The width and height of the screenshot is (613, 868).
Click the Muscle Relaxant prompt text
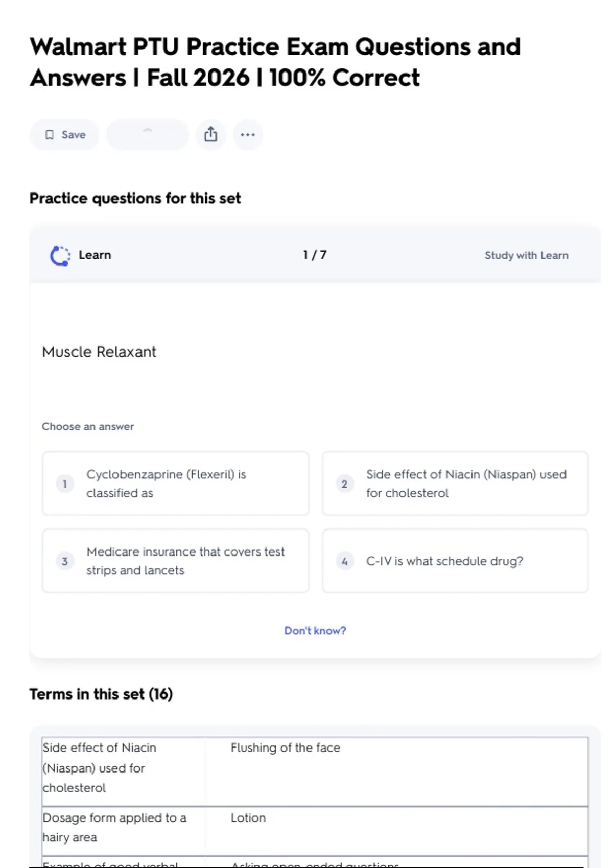(99, 352)
